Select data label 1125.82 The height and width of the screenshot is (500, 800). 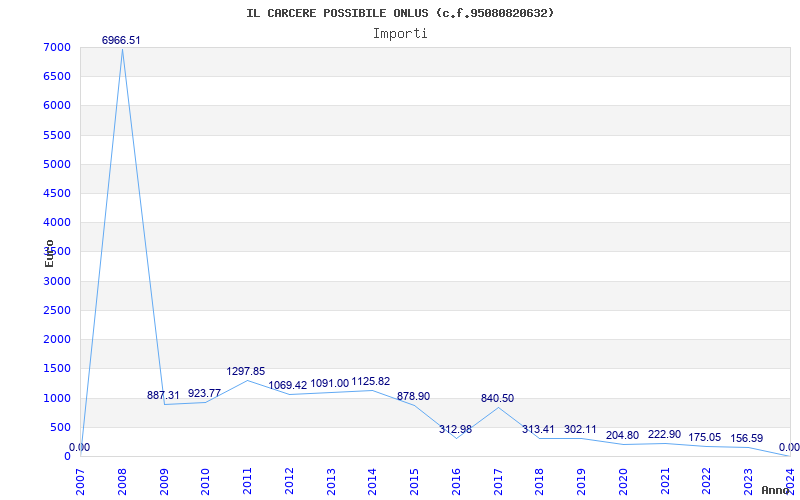click(x=371, y=382)
